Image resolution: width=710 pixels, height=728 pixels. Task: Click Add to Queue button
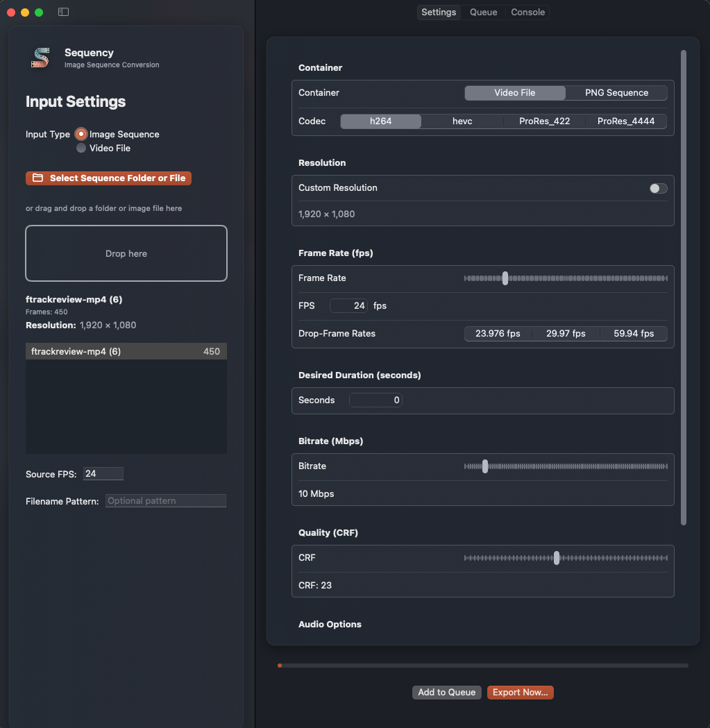tap(447, 692)
